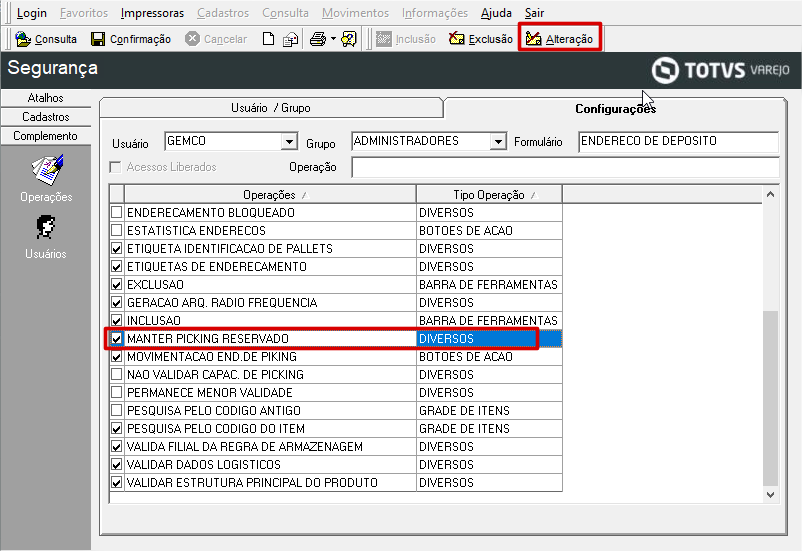The height and width of the screenshot is (551, 802).
Task: Click the Operação text field
Action: [x=566, y=167]
